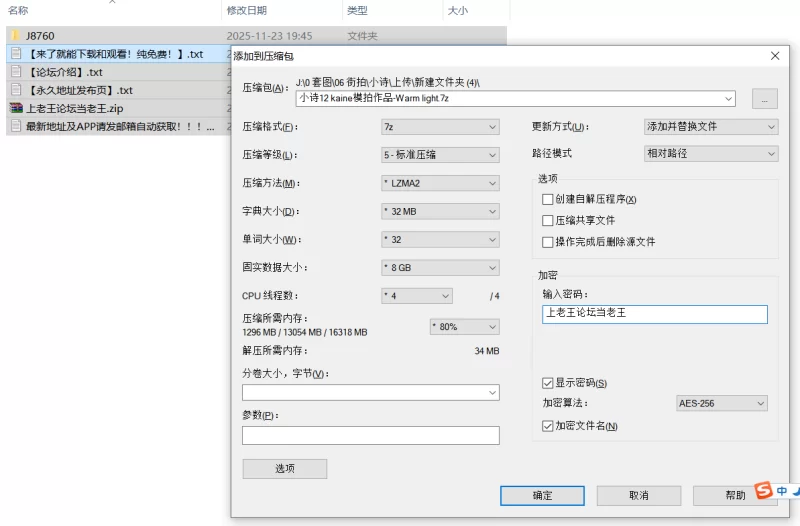Click the password field 上老王论坛当老王
Image resolution: width=800 pixels, height=526 pixels.
[655, 314]
